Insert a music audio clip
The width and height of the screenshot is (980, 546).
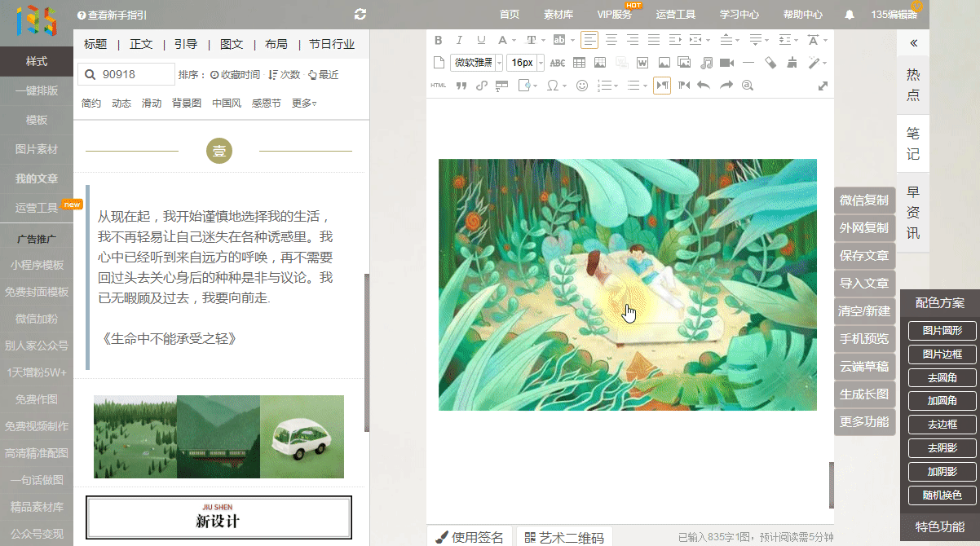[x=706, y=63]
